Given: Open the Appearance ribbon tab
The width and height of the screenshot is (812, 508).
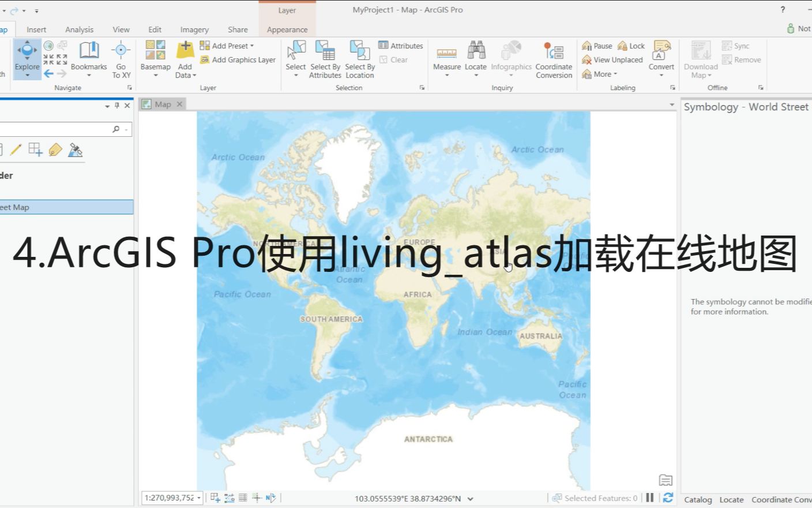Looking at the screenshot, I should (287, 29).
